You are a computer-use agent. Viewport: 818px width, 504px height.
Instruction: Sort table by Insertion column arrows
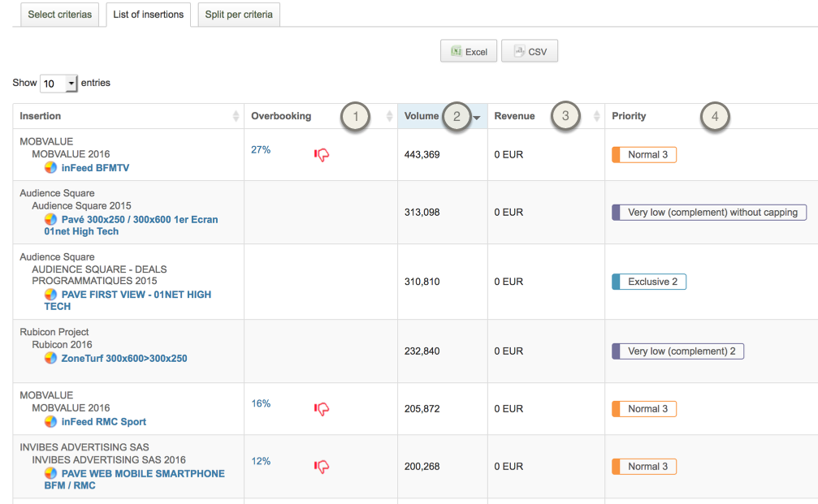[x=236, y=116]
